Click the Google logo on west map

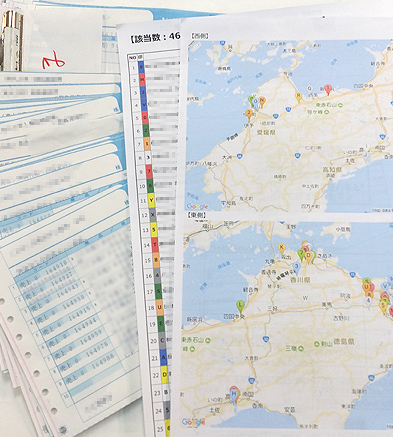(x=197, y=206)
